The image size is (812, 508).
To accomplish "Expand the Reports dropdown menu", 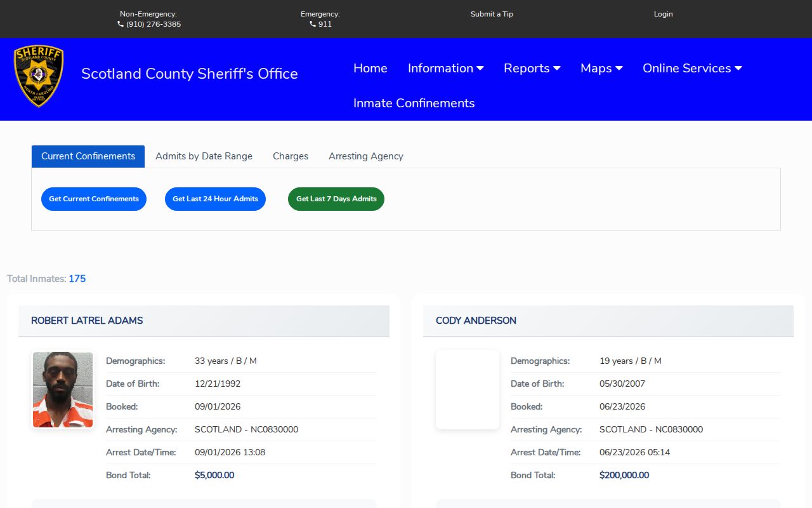I will point(532,68).
